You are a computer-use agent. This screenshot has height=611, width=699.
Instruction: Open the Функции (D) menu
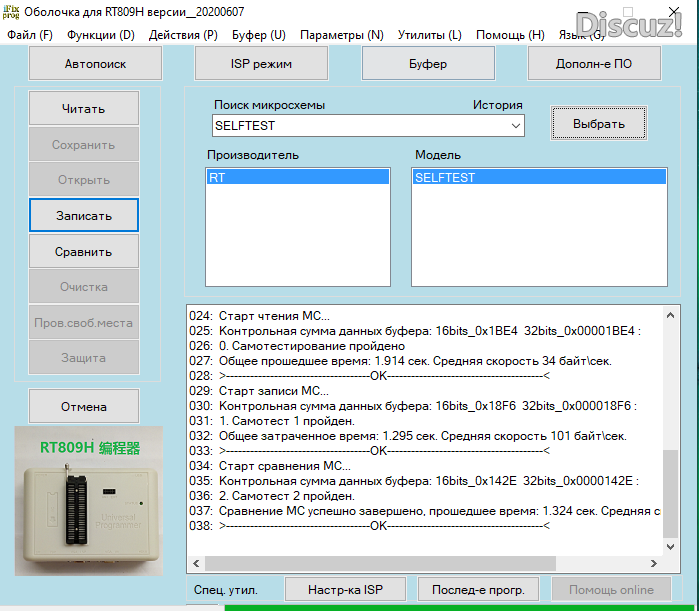[100, 35]
